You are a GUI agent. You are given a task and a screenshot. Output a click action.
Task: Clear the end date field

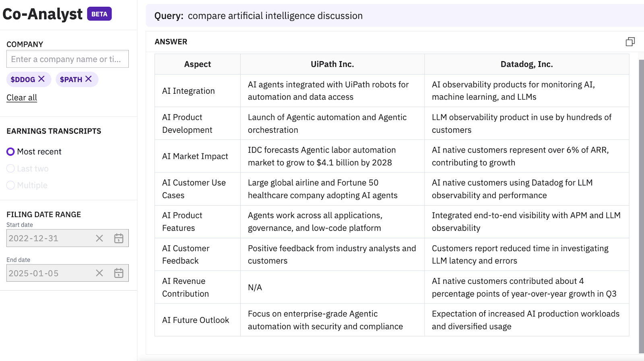[99, 273]
